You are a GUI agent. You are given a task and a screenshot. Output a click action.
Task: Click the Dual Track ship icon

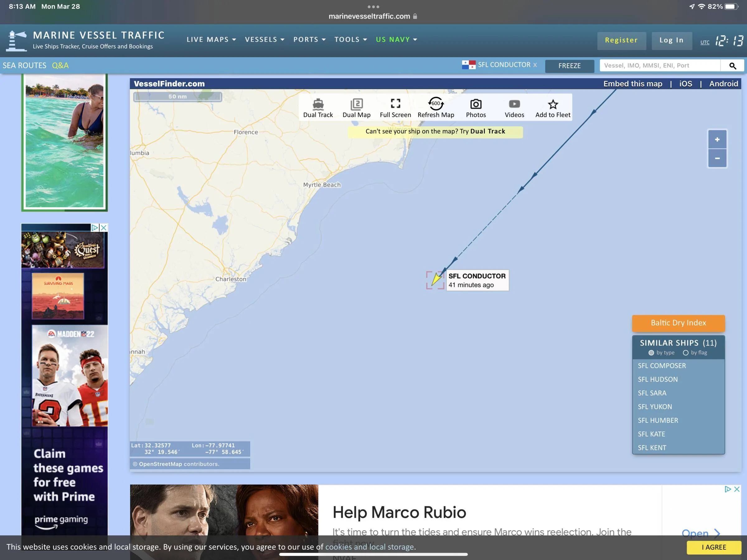pyautogui.click(x=318, y=104)
